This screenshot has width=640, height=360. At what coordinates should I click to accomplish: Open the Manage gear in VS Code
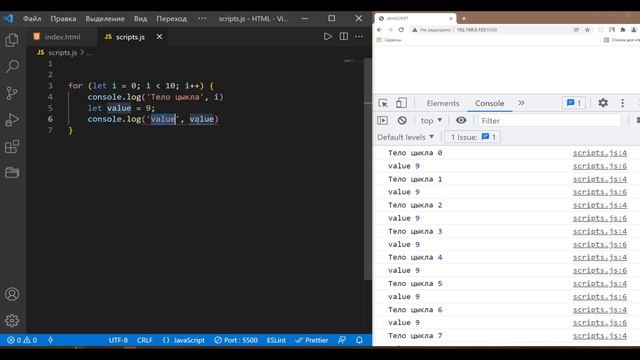[12, 320]
